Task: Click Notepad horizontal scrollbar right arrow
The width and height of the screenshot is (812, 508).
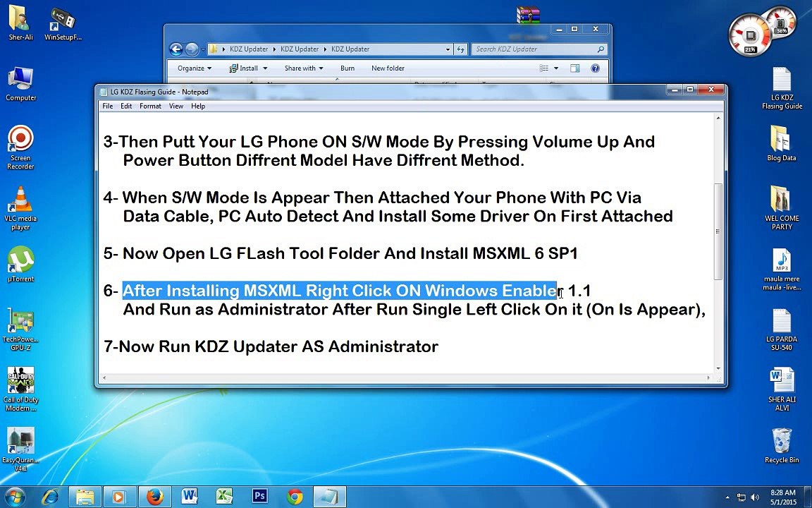Action: click(x=709, y=378)
